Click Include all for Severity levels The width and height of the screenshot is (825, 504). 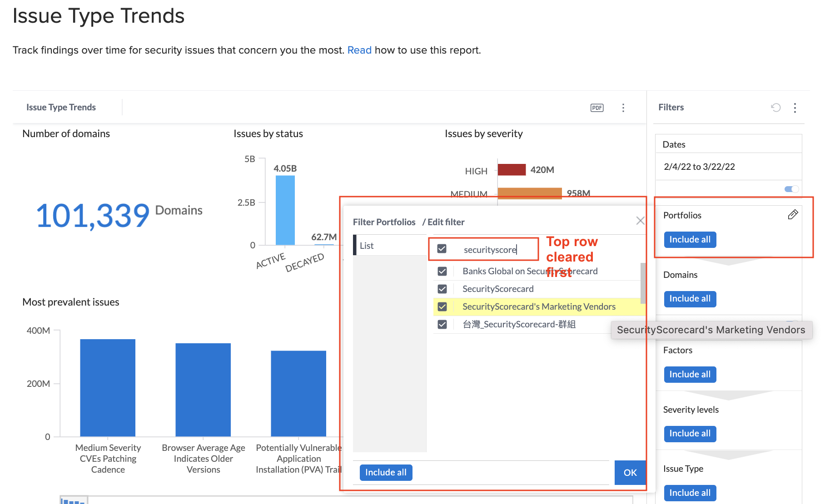point(690,434)
